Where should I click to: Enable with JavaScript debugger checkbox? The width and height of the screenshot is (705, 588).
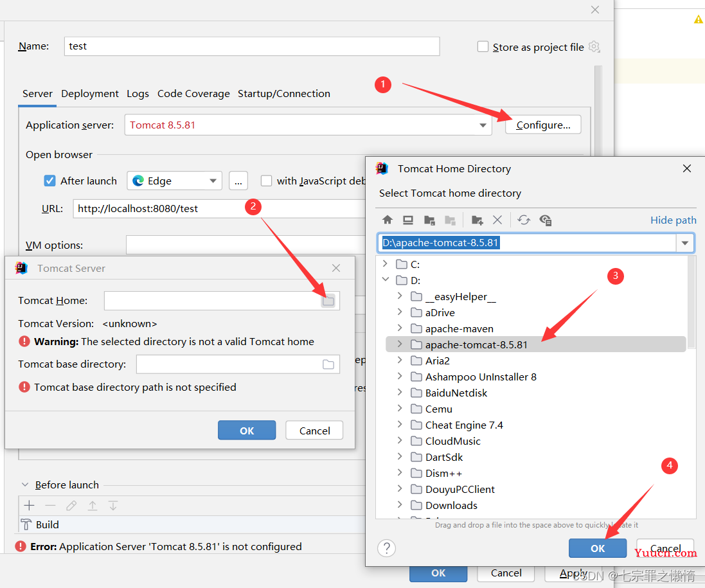(266, 181)
